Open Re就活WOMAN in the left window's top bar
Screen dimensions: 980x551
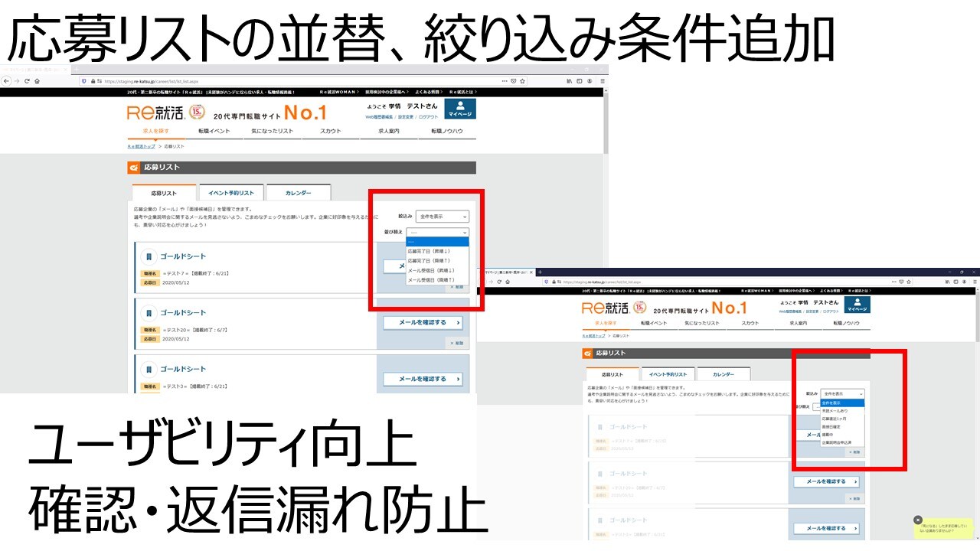339,92
